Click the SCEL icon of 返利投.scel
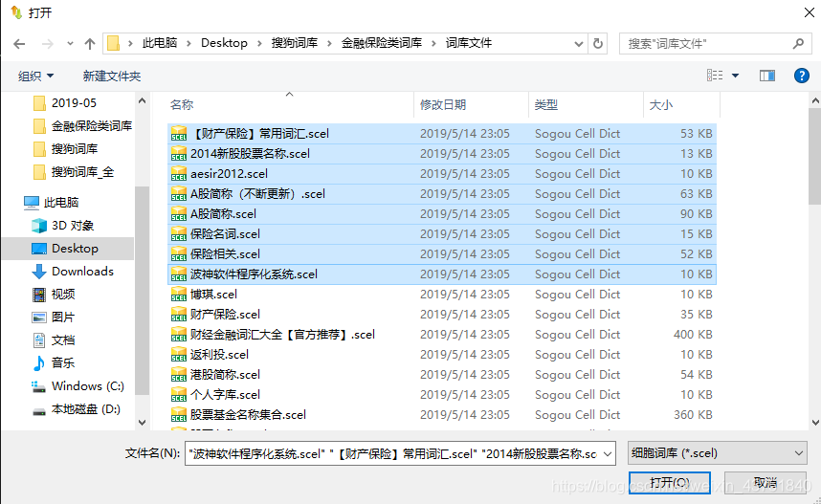This screenshot has width=821, height=504. tap(179, 355)
